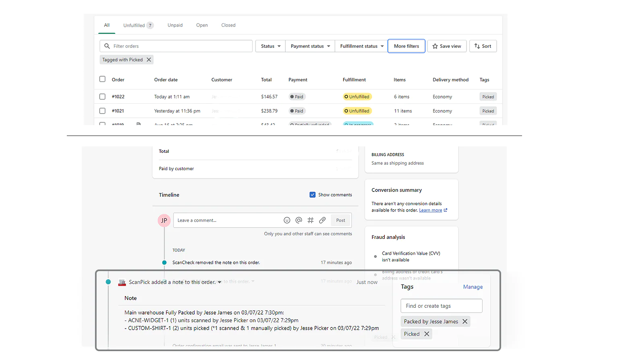Click the star Save view button
This screenshot has height=362, width=644.
(x=447, y=46)
